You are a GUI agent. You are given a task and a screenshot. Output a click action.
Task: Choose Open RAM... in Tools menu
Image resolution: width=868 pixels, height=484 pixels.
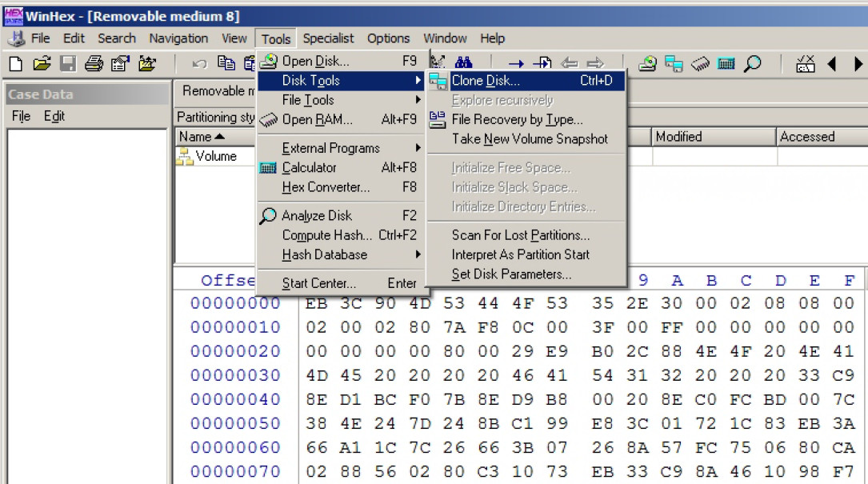(x=341, y=120)
